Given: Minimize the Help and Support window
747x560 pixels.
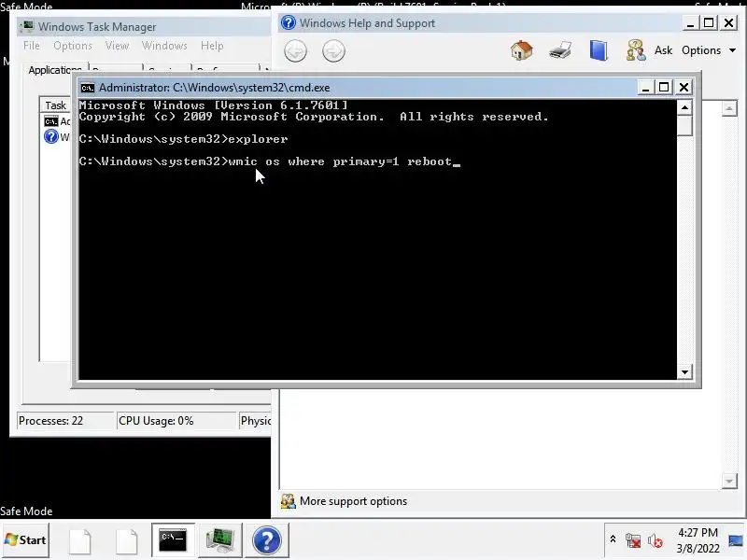Looking at the screenshot, I should point(690,22).
